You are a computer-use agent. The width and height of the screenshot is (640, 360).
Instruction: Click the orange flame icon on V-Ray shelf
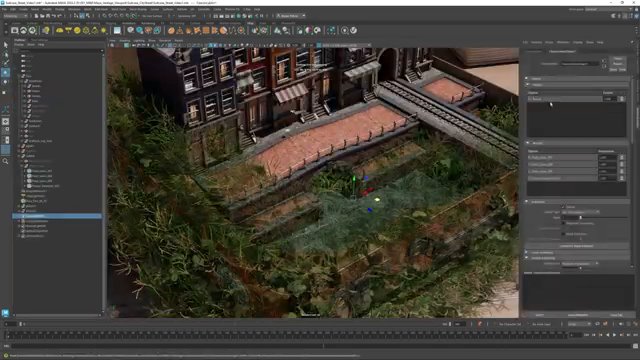[x=189, y=30]
